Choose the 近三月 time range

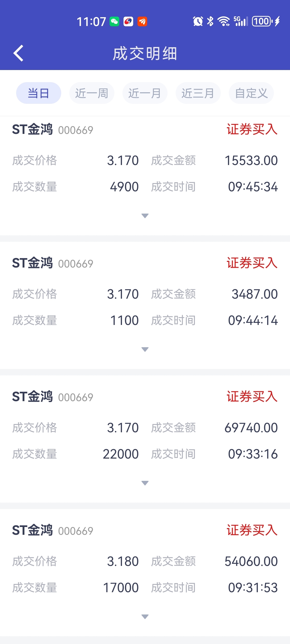click(x=198, y=93)
